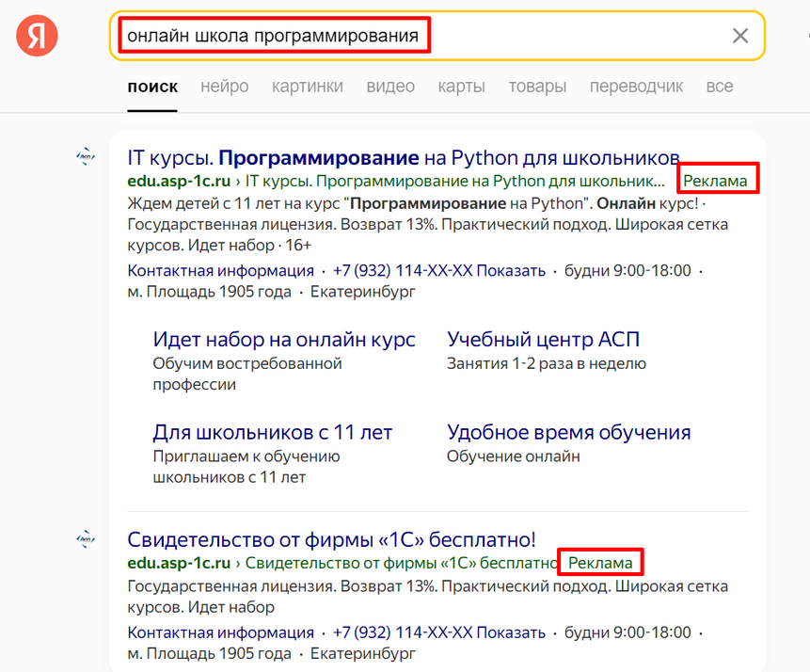Viewport: 810px width, 672px height.
Task: Click the 'Реклама' label of the Python ad
Action: [x=716, y=181]
